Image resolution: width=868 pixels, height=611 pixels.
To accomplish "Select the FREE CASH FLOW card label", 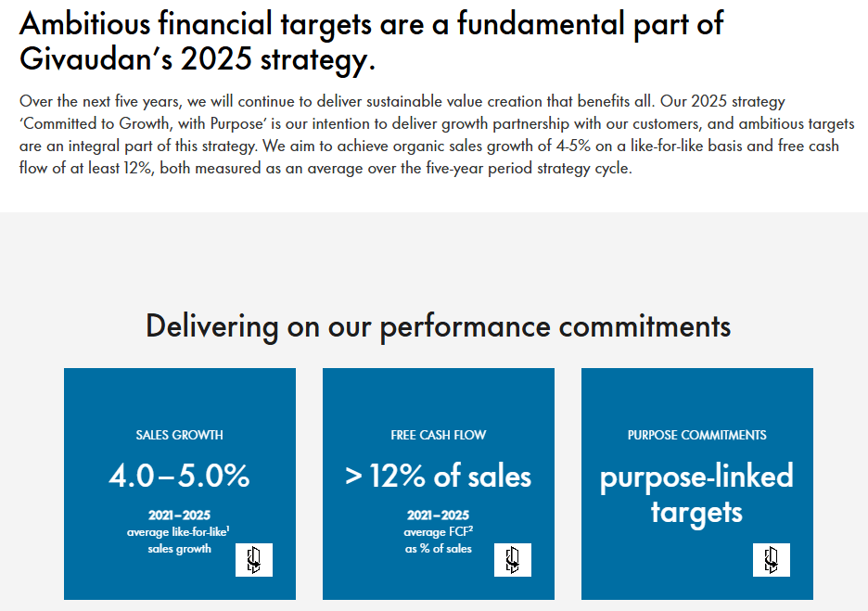I will 439,435.
